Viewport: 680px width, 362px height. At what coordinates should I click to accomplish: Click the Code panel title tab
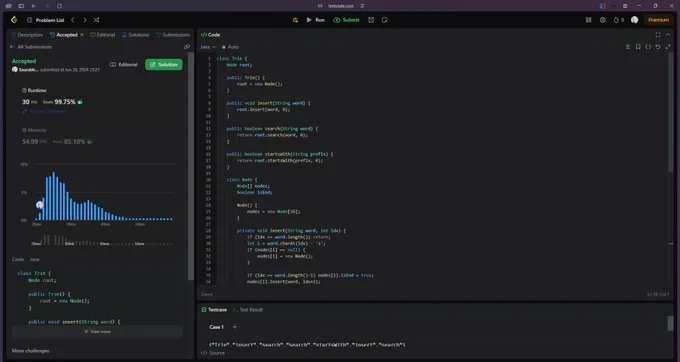[210, 35]
